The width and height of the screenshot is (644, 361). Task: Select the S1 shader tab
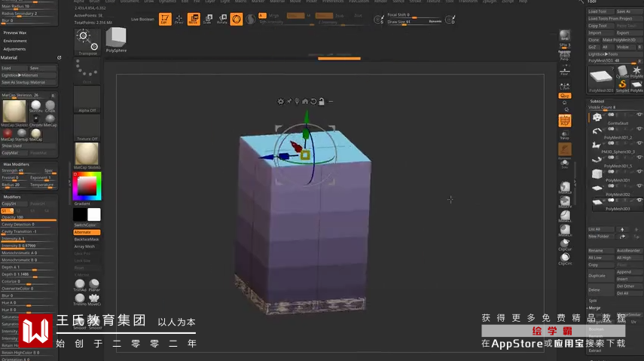point(8,210)
